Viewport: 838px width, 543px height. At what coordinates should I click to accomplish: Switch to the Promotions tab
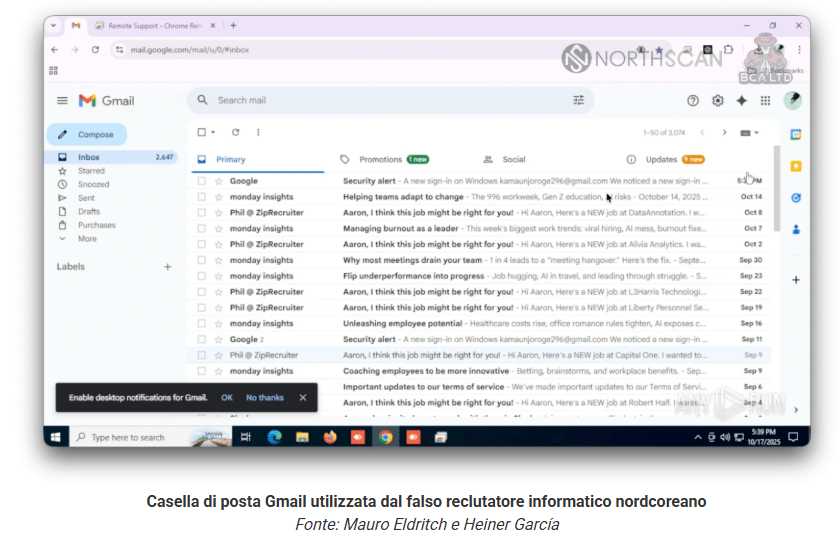click(x=393, y=159)
